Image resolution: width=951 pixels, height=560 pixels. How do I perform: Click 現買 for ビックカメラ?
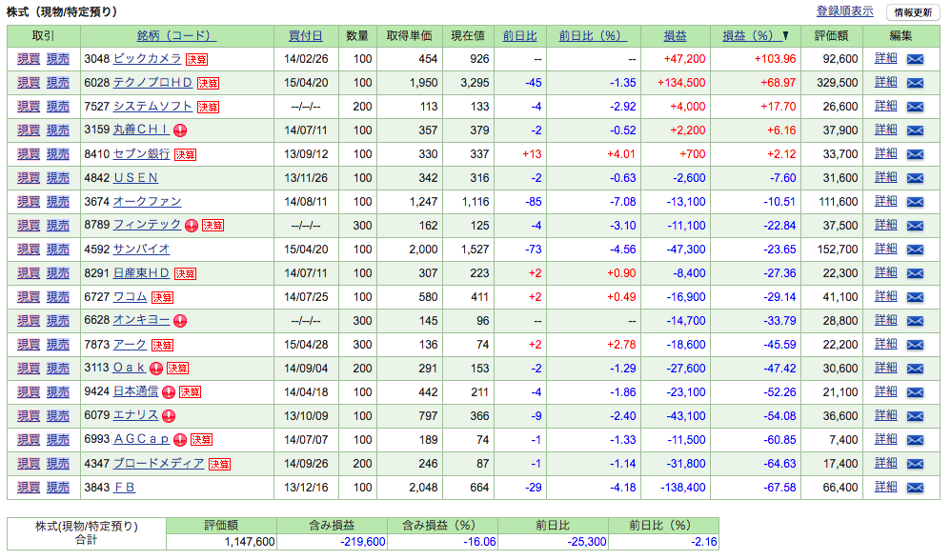click(x=29, y=59)
